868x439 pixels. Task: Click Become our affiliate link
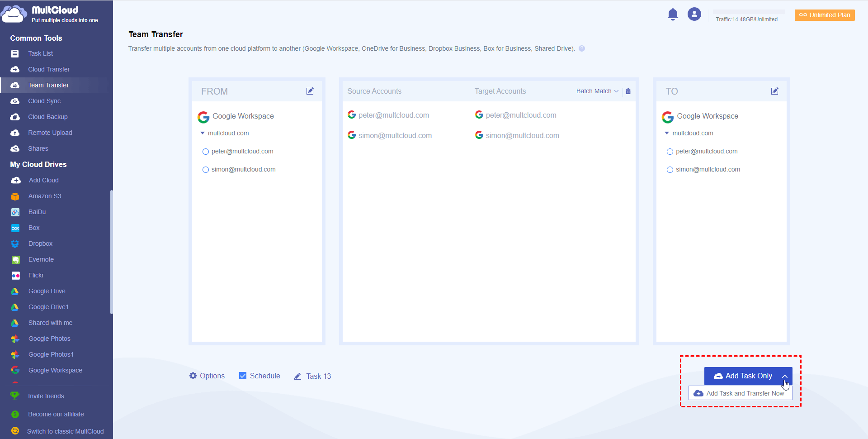coord(56,414)
